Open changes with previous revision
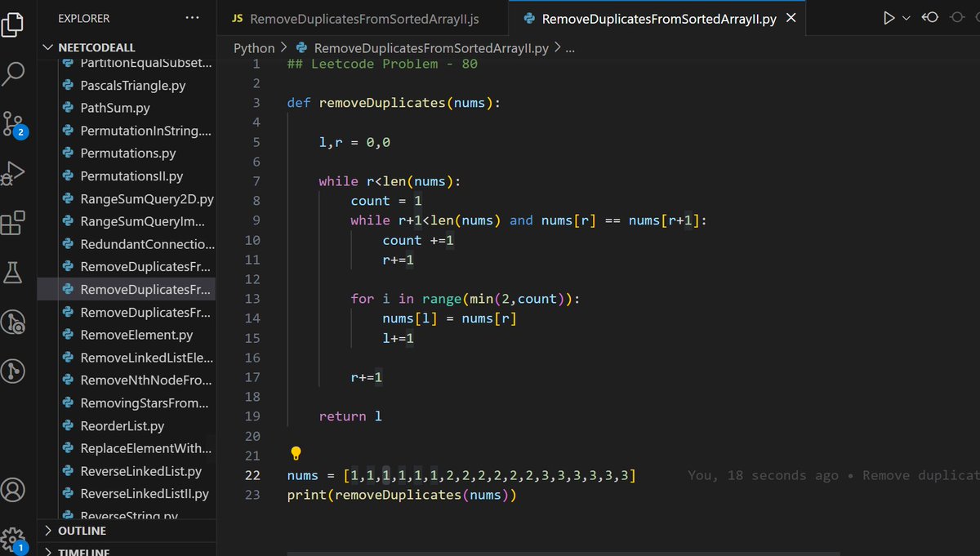The width and height of the screenshot is (980, 556). [x=930, y=18]
